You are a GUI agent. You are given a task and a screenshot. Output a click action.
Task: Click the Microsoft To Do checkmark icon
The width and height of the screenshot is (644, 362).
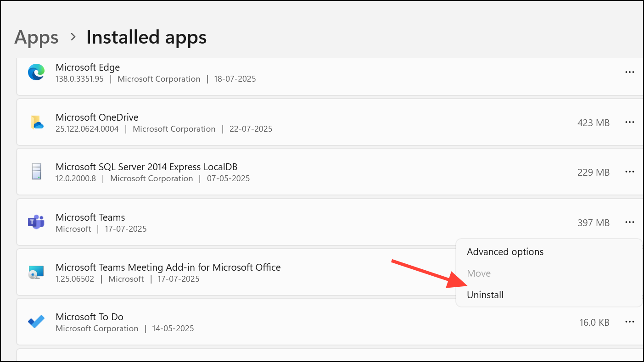[x=36, y=322]
